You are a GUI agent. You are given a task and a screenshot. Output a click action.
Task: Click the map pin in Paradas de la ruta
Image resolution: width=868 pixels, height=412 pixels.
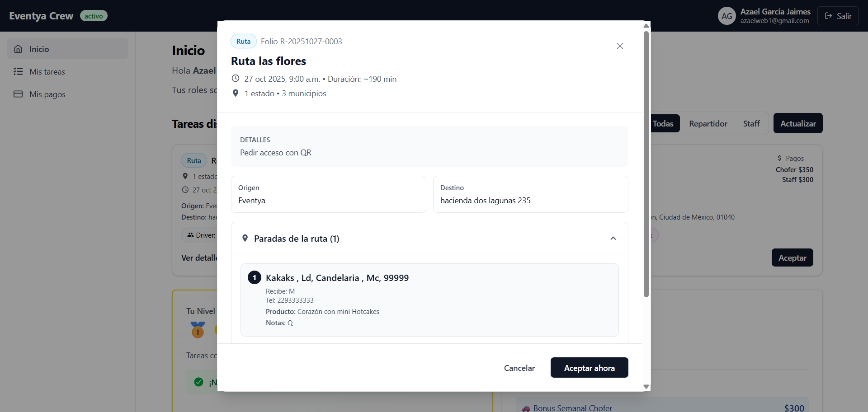[245, 238]
